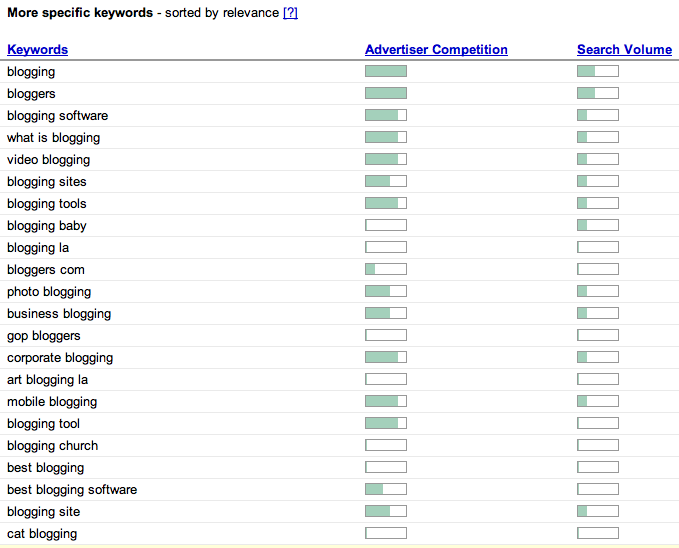Click keyword 'bloggers com'
Image resolution: width=679 pixels, height=548 pixels.
(x=46, y=270)
